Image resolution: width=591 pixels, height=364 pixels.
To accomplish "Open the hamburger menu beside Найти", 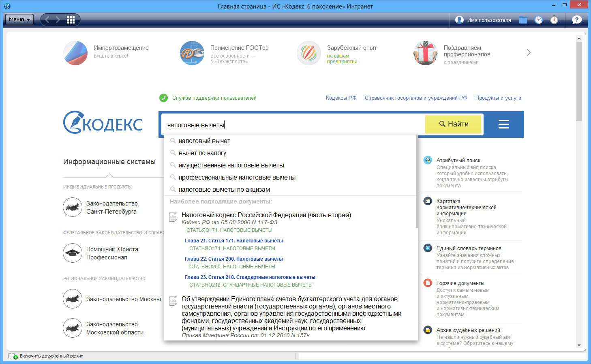I will pos(504,124).
